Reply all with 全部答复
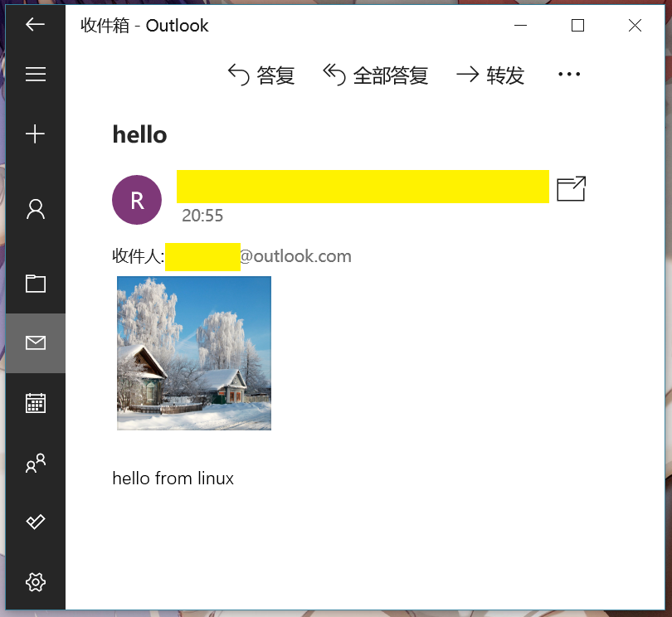The width and height of the screenshot is (672, 617). [375, 75]
